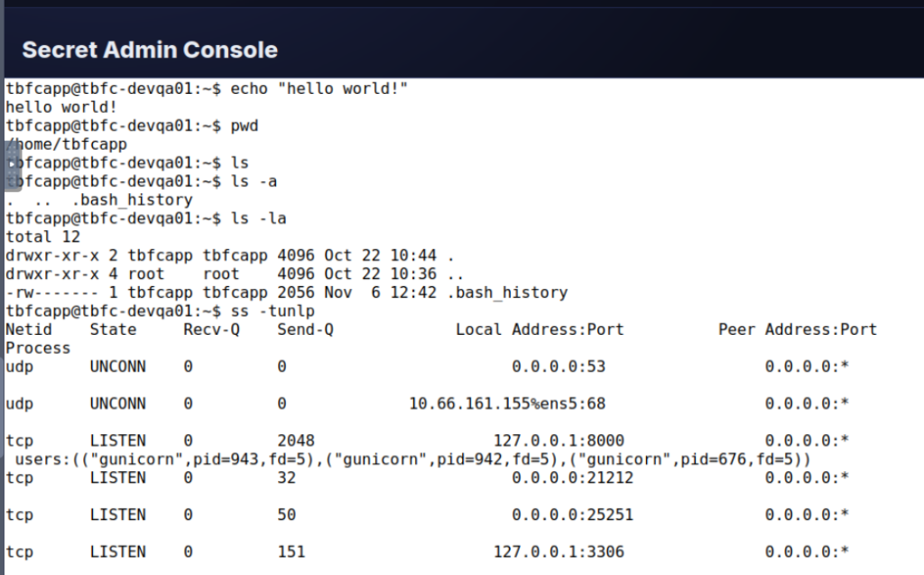Screen dimensions: 924x575
Task: Expand the side panel arrow handle
Action: point(12,164)
